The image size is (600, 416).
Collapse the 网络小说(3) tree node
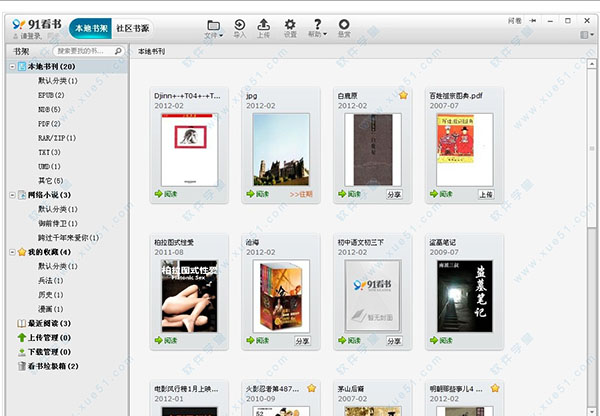[x=12, y=195]
